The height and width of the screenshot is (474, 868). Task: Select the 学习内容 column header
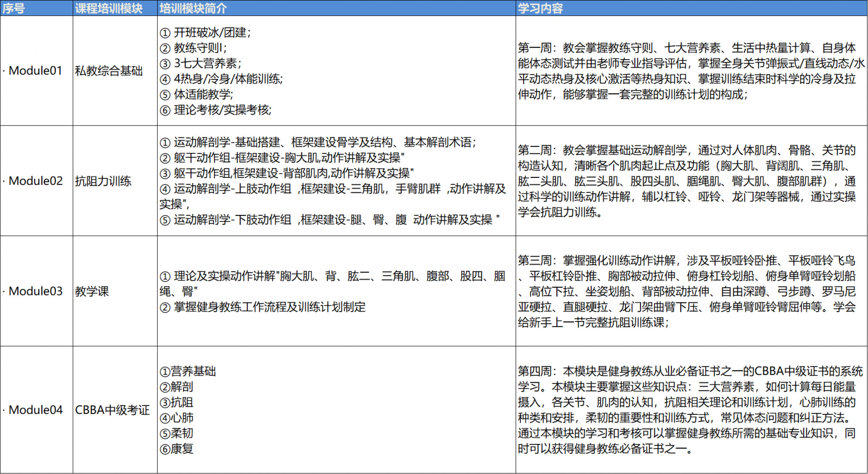pos(691,8)
